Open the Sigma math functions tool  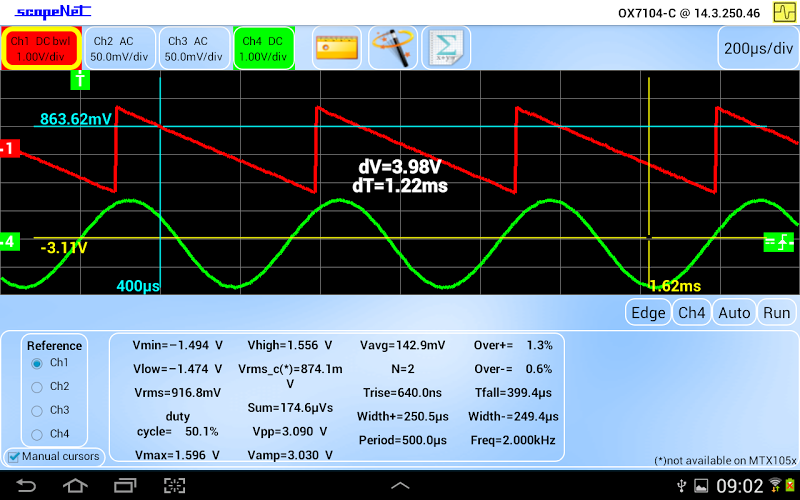446,48
